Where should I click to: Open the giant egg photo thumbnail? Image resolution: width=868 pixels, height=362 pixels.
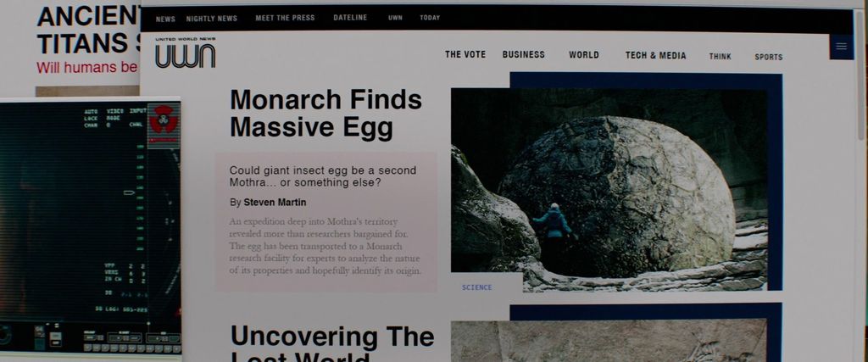point(609,189)
